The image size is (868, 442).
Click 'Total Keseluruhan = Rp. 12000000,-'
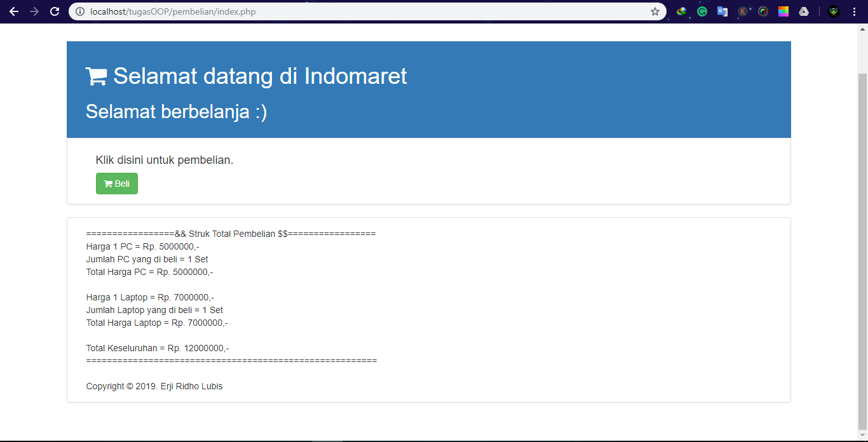158,348
